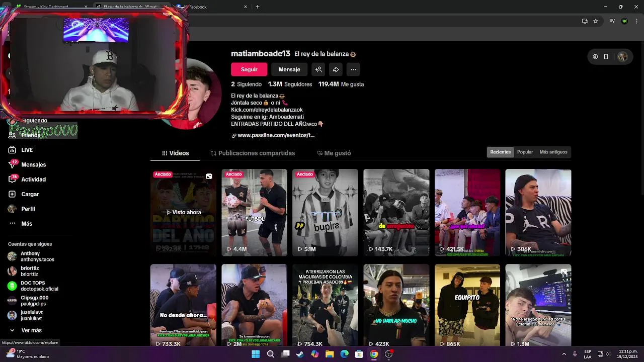This screenshot has height=362, width=644.
Task: Click the microphone icon in system tray
Action: pyautogui.click(x=575, y=354)
